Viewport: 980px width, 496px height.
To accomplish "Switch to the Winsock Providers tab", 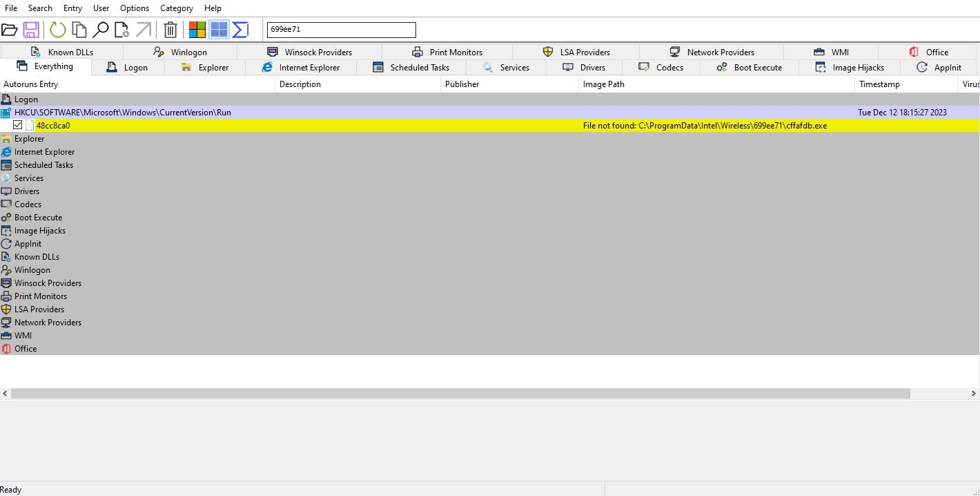I will click(x=309, y=52).
